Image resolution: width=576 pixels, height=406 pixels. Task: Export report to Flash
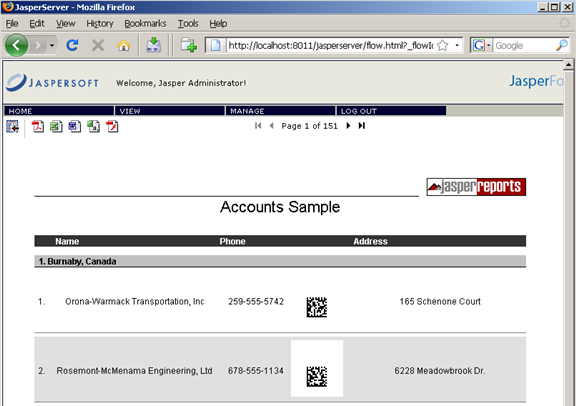click(x=112, y=126)
